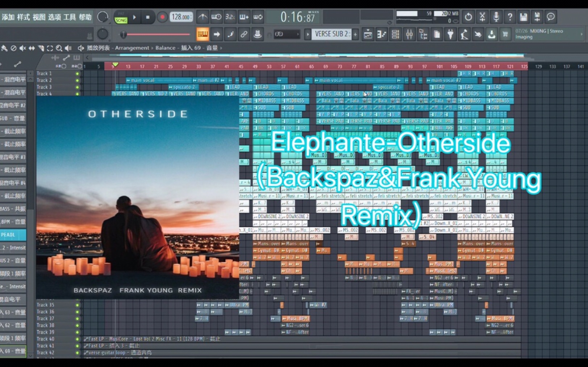This screenshot has height=367, width=588.
Task: Open the 帮助 (Help) menu
Action: click(x=85, y=17)
